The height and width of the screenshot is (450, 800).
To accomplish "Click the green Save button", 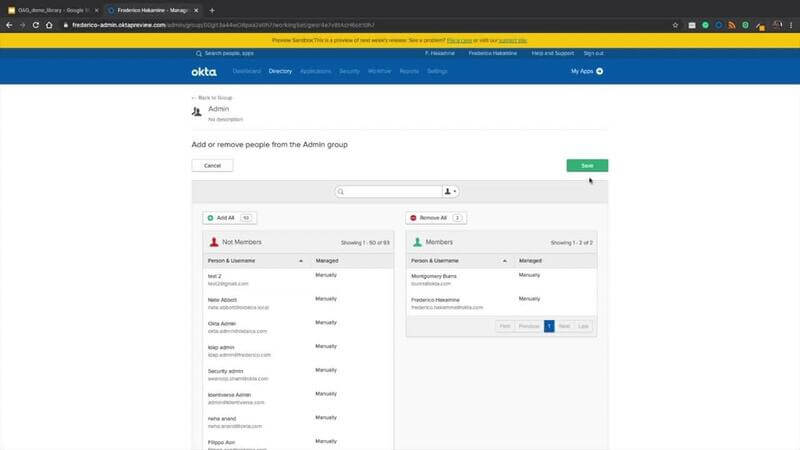I will click(x=587, y=165).
